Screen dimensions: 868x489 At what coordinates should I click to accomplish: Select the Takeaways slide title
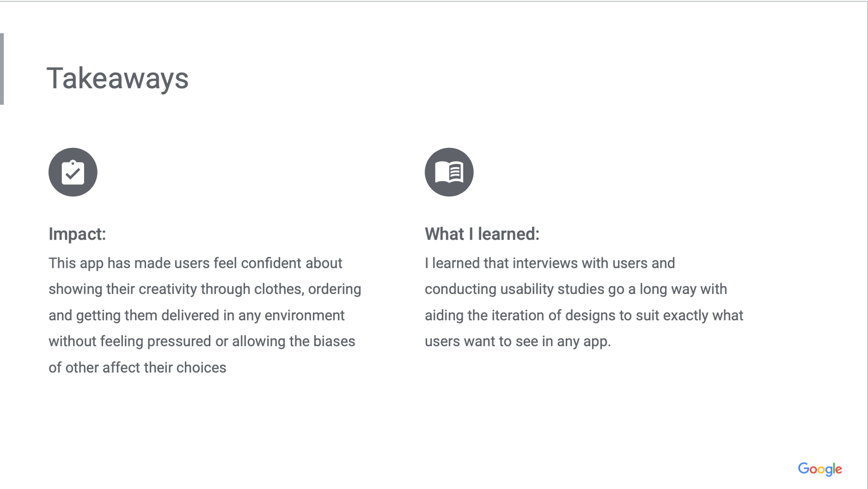pyautogui.click(x=118, y=78)
